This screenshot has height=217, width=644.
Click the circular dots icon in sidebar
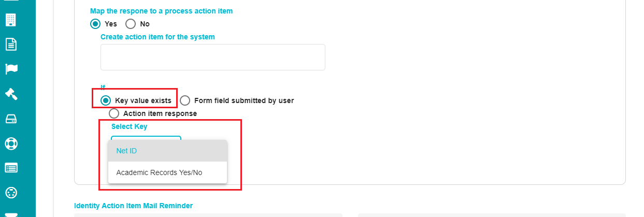tap(11, 193)
